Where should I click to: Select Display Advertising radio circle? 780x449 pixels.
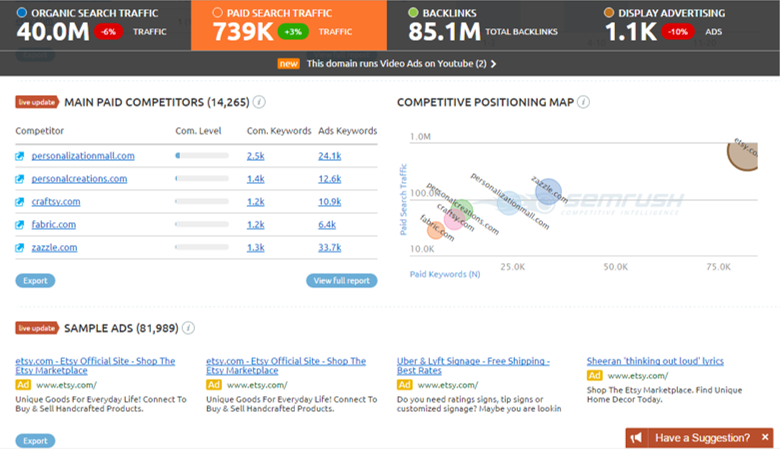click(x=608, y=12)
